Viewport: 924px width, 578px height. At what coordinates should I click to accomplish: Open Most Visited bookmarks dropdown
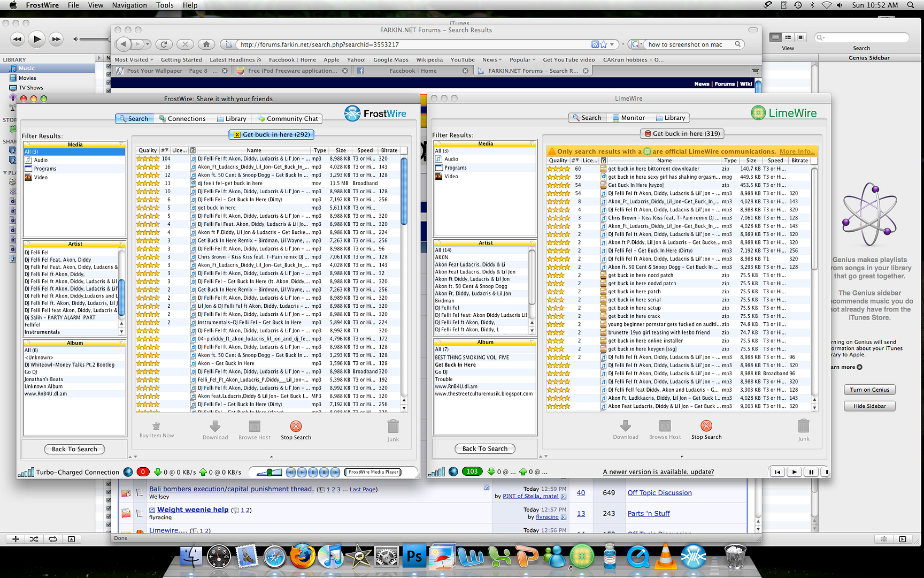134,59
